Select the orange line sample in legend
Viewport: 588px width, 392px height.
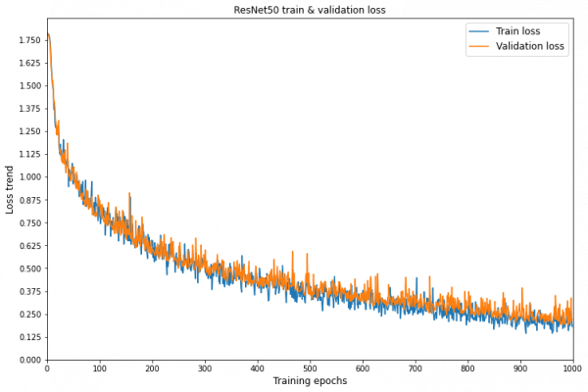point(480,46)
